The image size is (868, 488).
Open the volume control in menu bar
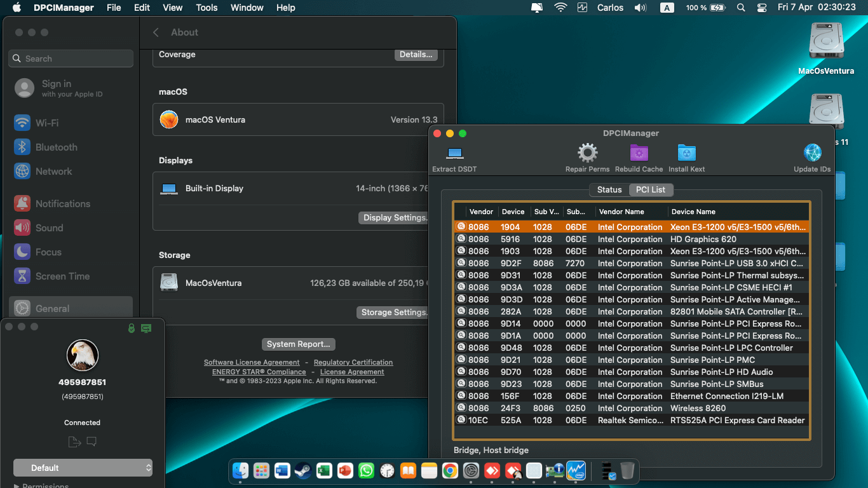coord(641,8)
